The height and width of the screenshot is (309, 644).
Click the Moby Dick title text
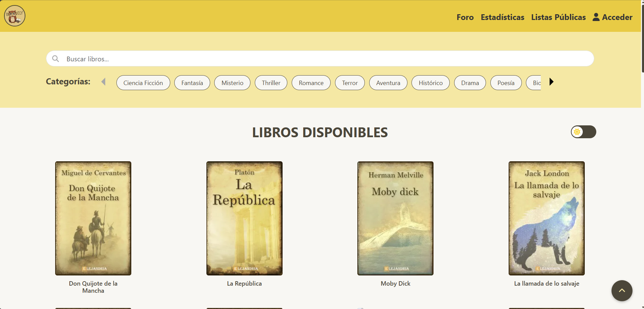(395, 284)
